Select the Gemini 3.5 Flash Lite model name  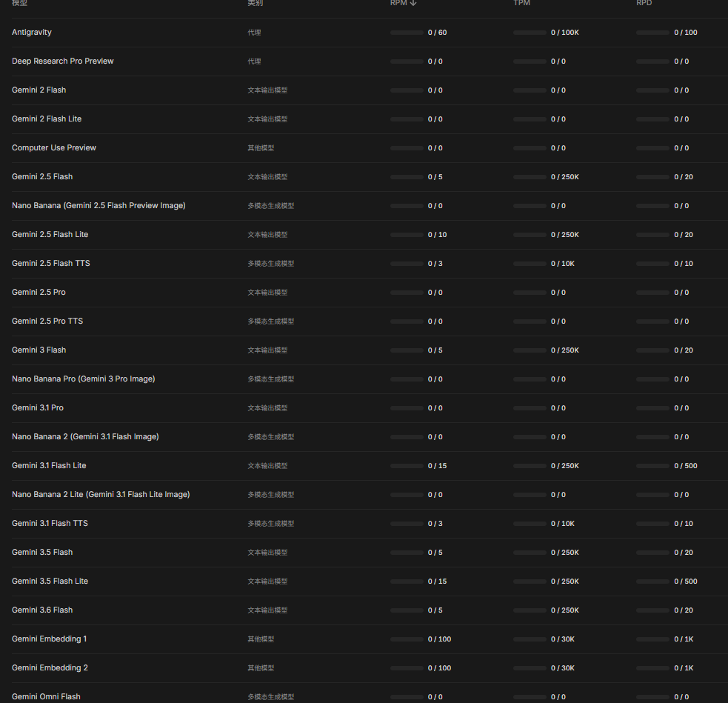point(50,581)
